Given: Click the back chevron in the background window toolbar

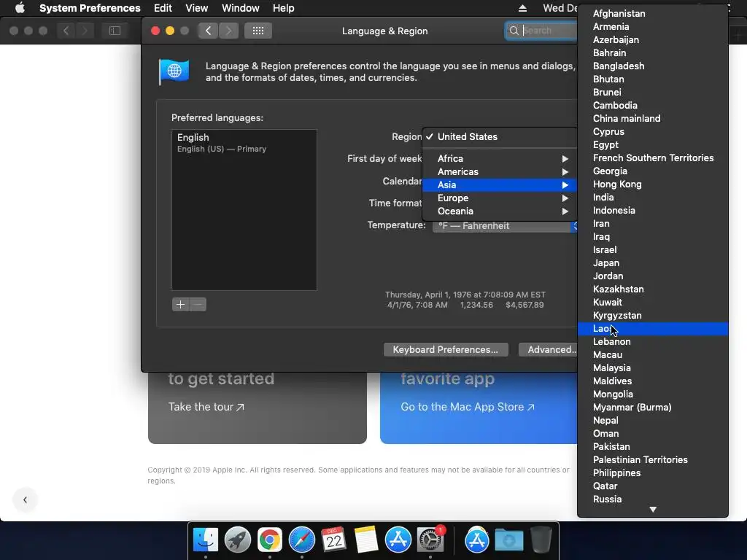Looking at the screenshot, I should (66, 31).
